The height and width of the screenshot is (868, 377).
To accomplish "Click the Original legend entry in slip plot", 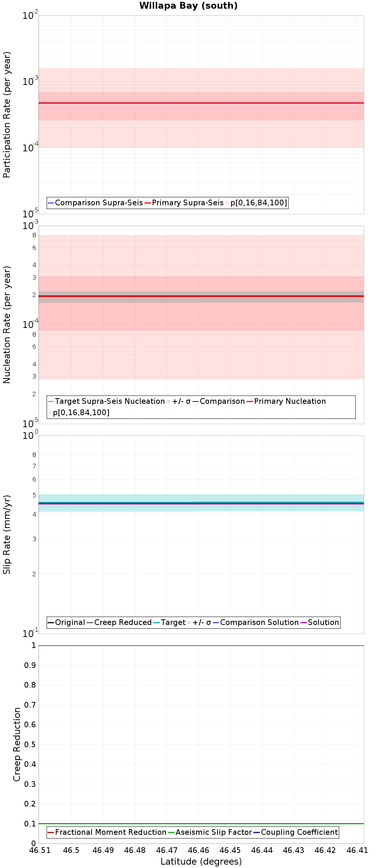I will tap(66, 622).
